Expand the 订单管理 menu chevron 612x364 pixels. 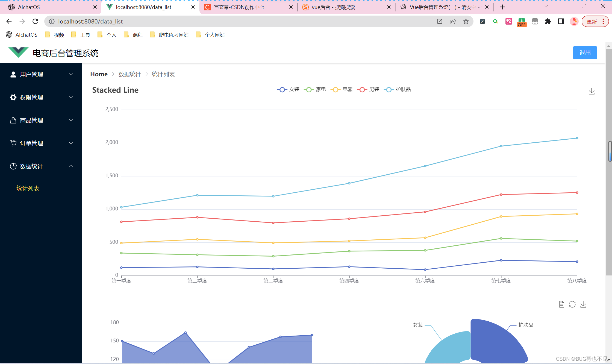pos(71,143)
